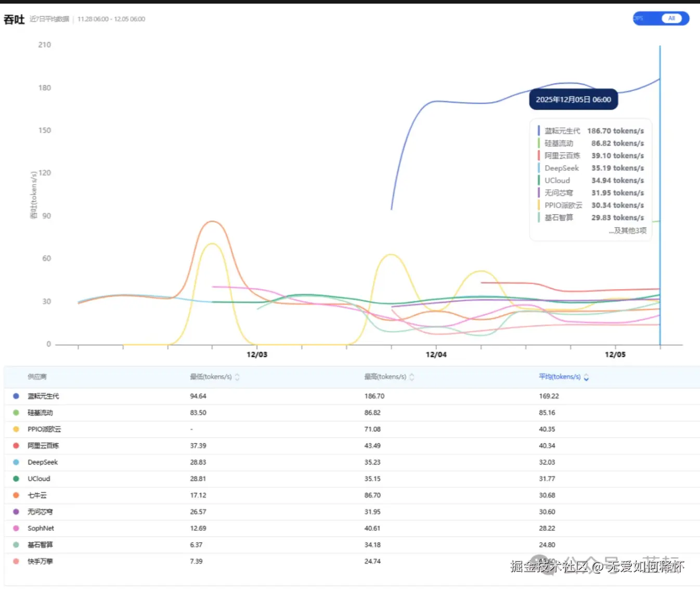Click the 12/03 label on the x-axis
Image resolution: width=700 pixels, height=589 pixels.
coord(257,354)
